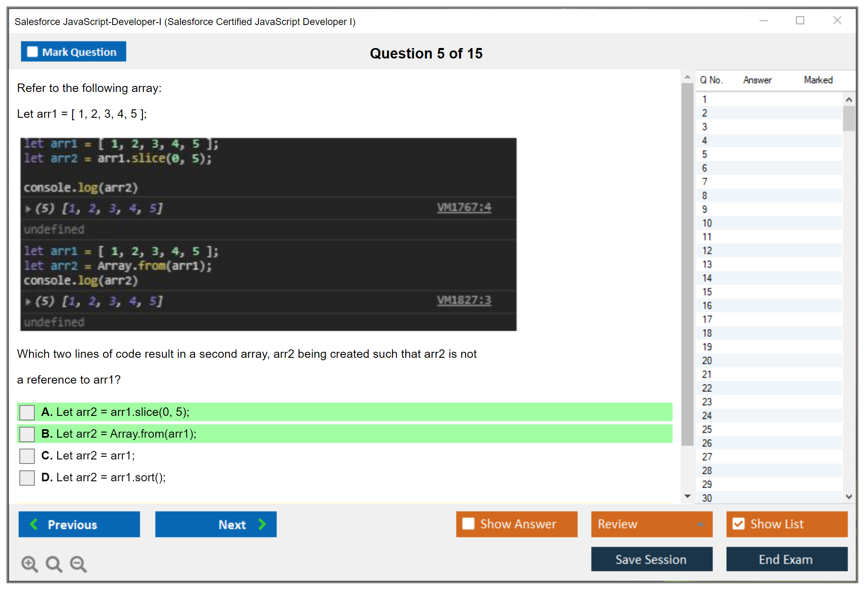This screenshot has width=868, height=593.
Task: Sort by the Q No. column header
Action: coord(711,80)
